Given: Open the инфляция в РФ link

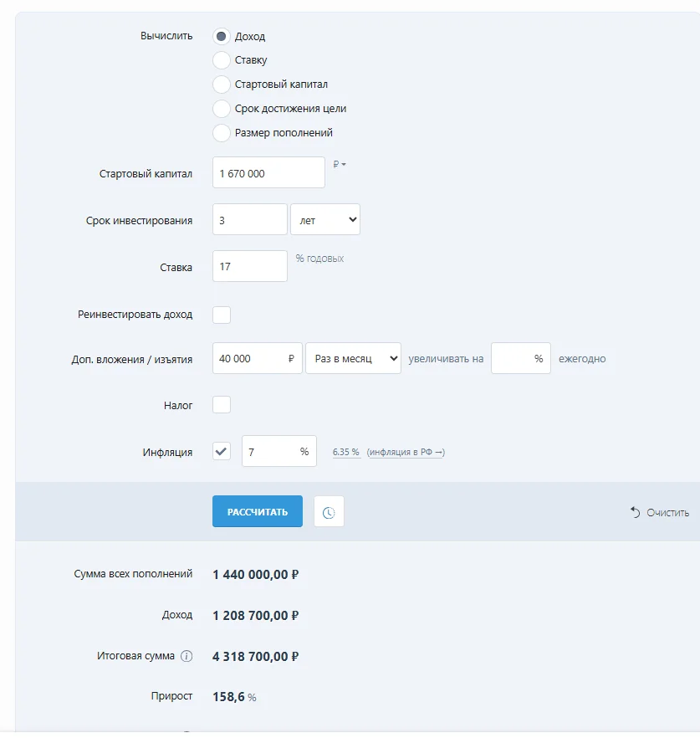Looking at the screenshot, I should coord(406,452).
